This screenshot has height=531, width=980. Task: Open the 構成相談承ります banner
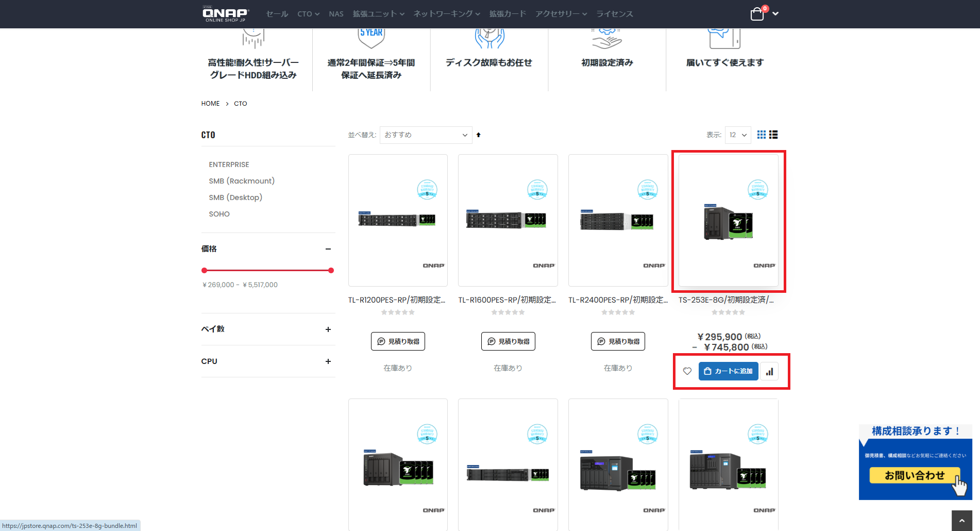pyautogui.click(x=916, y=462)
